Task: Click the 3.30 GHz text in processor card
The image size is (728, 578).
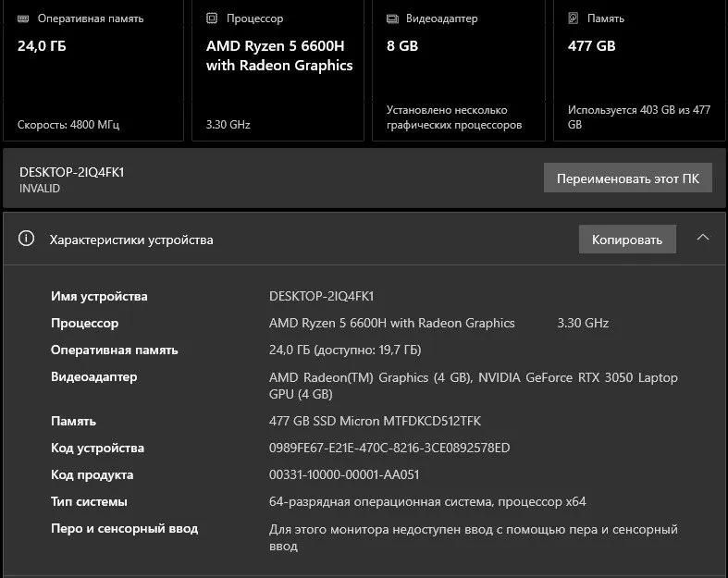Action: [228, 125]
